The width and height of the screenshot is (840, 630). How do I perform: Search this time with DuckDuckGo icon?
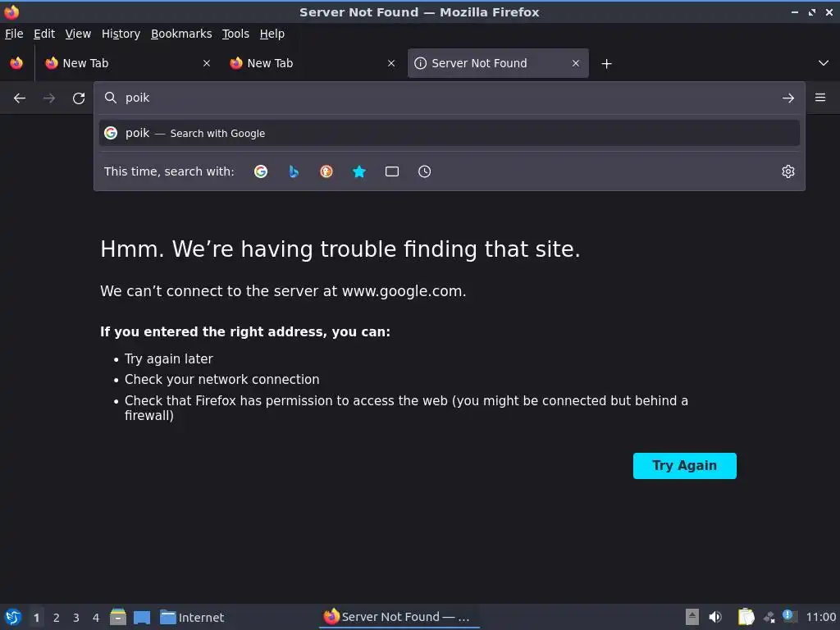[x=326, y=171]
